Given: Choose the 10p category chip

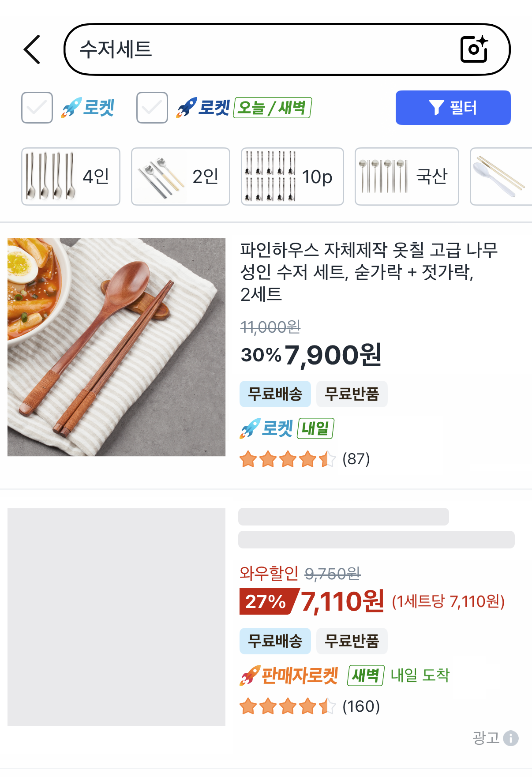Looking at the screenshot, I should pyautogui.click(x=292, y=176).
